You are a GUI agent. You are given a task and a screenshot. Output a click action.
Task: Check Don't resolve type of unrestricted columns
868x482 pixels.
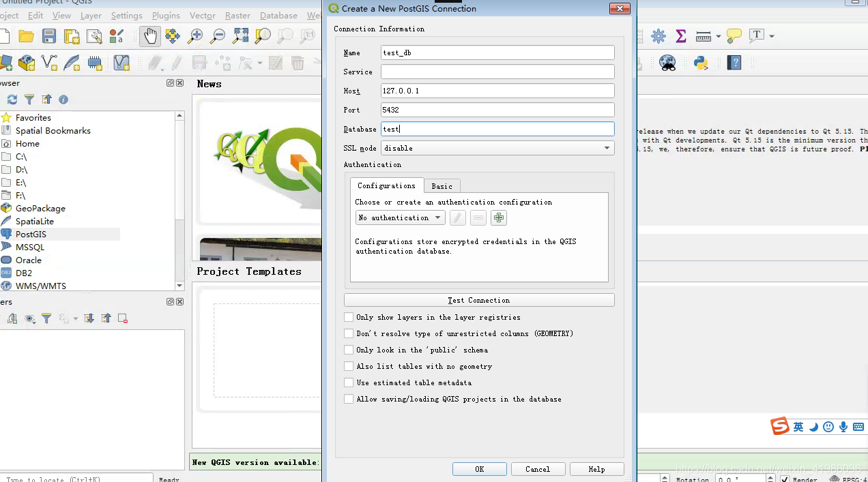pos(349,333)
